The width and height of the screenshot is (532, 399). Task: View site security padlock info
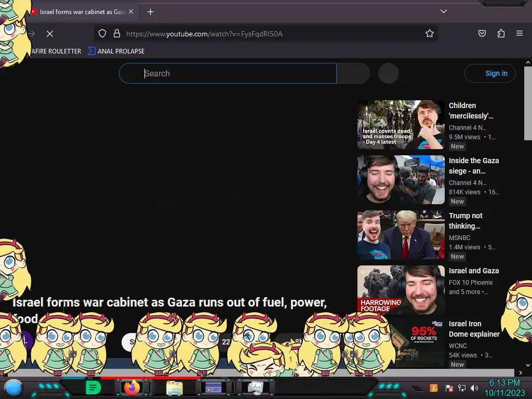point(117,34)
